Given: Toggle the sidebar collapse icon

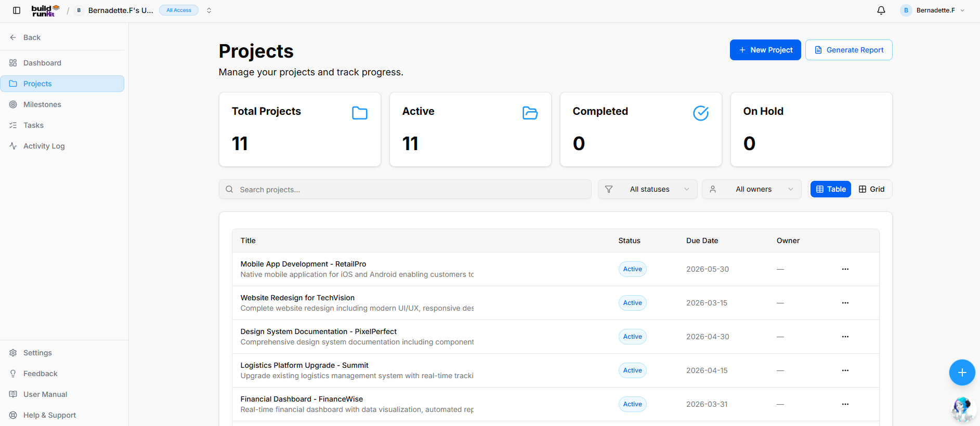Looking at the screenshot, I should tap(17, 10).
